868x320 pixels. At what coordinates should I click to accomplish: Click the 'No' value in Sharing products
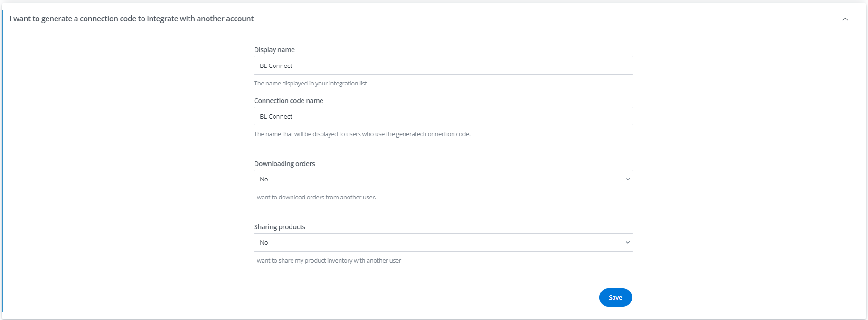(x=264, y=243)
